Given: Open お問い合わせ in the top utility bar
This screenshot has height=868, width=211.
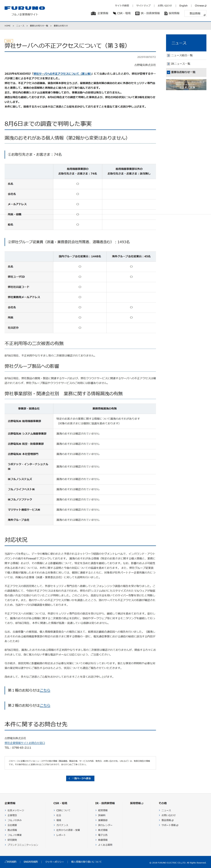Looking at the screenshot, I should (x=165, y=6).
